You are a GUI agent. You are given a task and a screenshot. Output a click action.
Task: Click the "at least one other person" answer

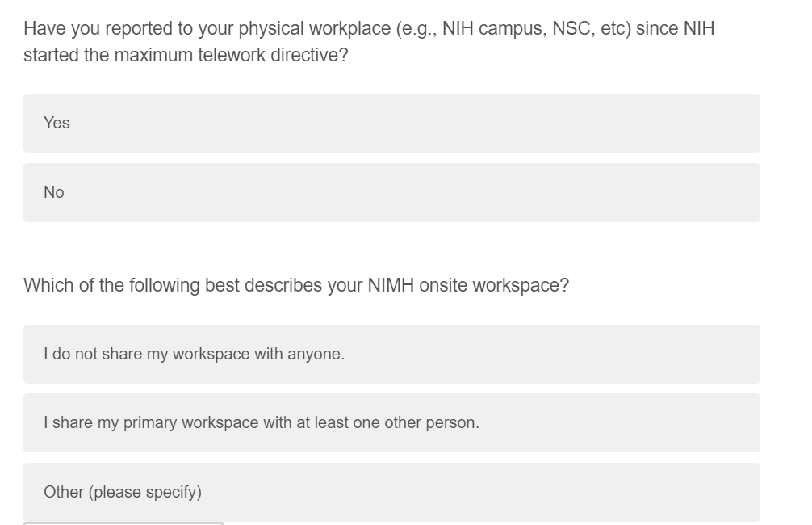pos(391,422)
